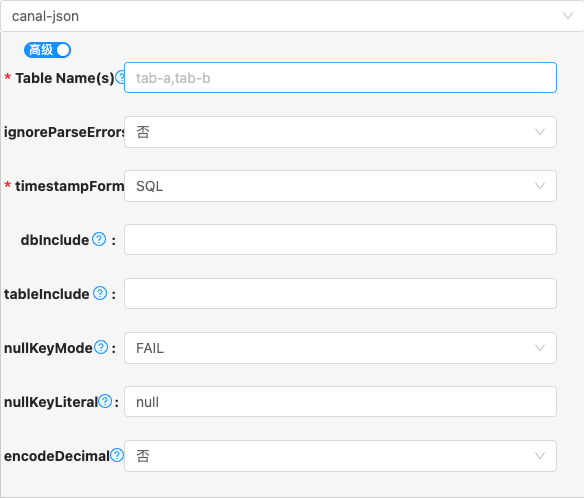Viewport: 584px width, 498px height.
Task: Open the canal-json format dropdown
Action: pyautogui.click(x=292, y=16)
